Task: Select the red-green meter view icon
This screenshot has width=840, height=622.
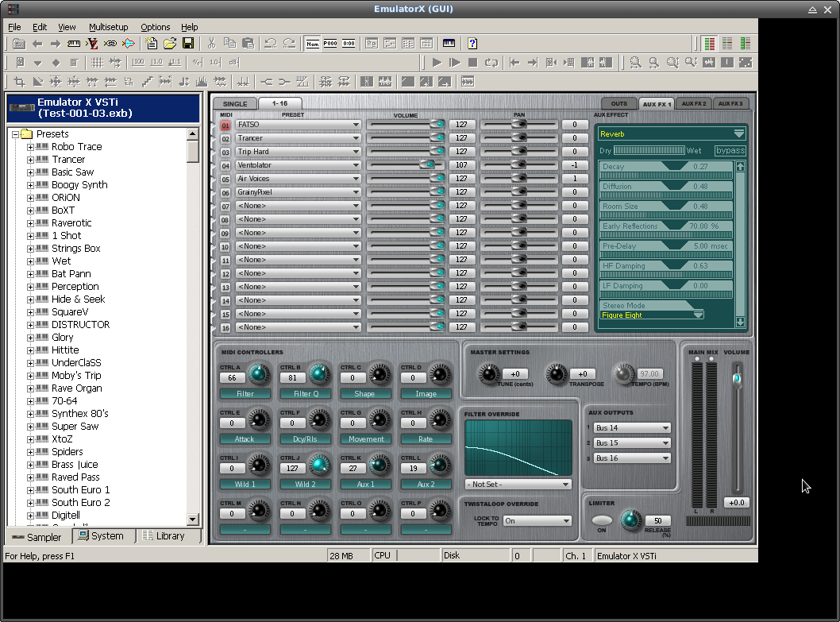Action: 709,43
